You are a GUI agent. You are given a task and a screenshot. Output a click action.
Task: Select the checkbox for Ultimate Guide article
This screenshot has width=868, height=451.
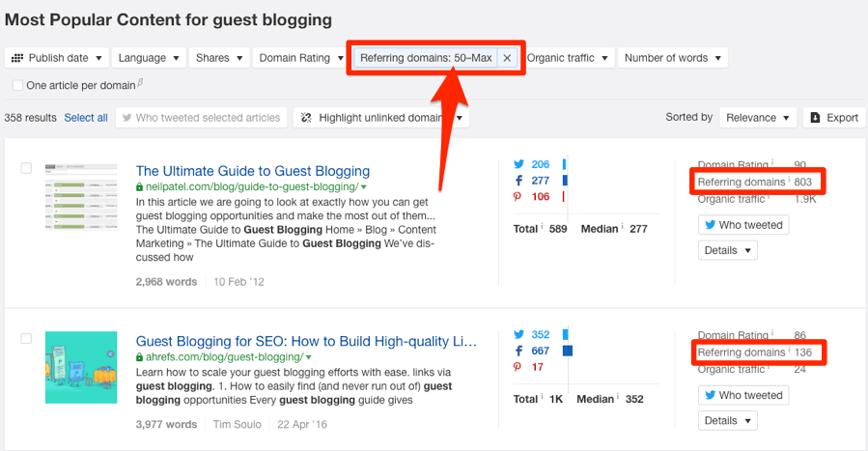tap(26, 168)
